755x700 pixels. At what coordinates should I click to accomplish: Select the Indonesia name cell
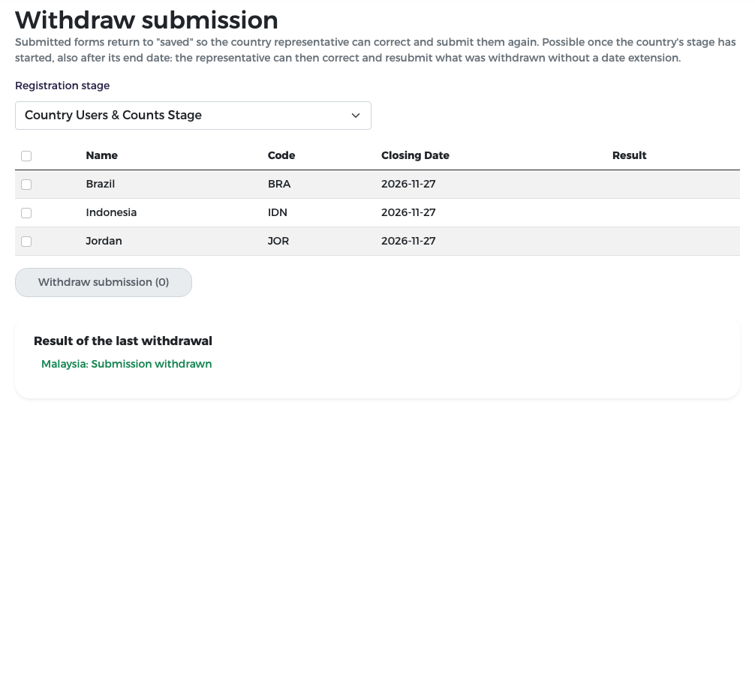[111, 212]
